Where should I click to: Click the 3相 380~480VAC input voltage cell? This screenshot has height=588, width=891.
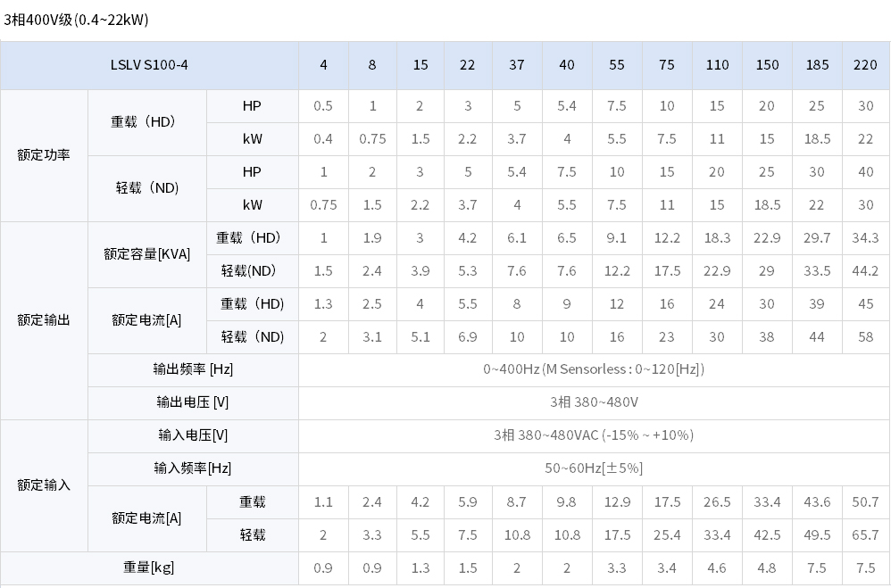point(594,435)
